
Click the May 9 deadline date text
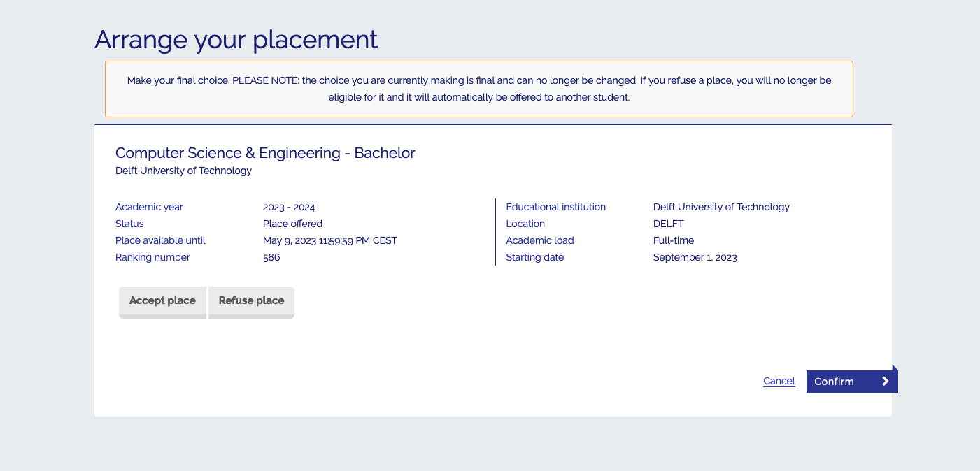coord(329,240)
